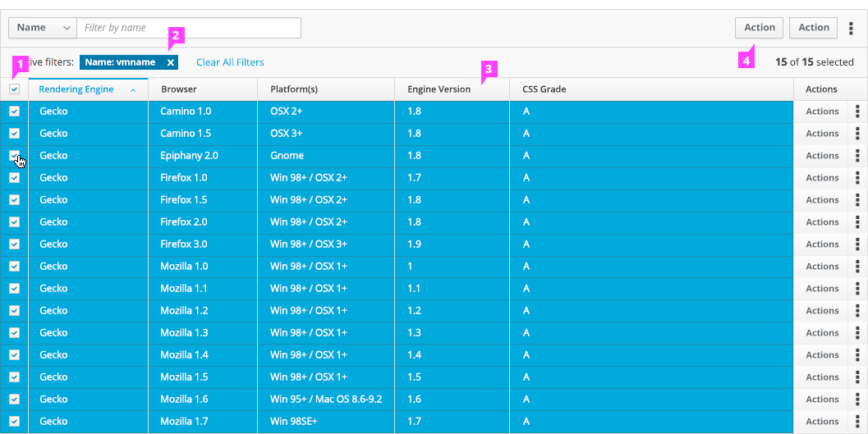Screen dimensions: 868x434
Task: Open kebab menu for the Mozilla 1.1 row
Action: point(857,289)
